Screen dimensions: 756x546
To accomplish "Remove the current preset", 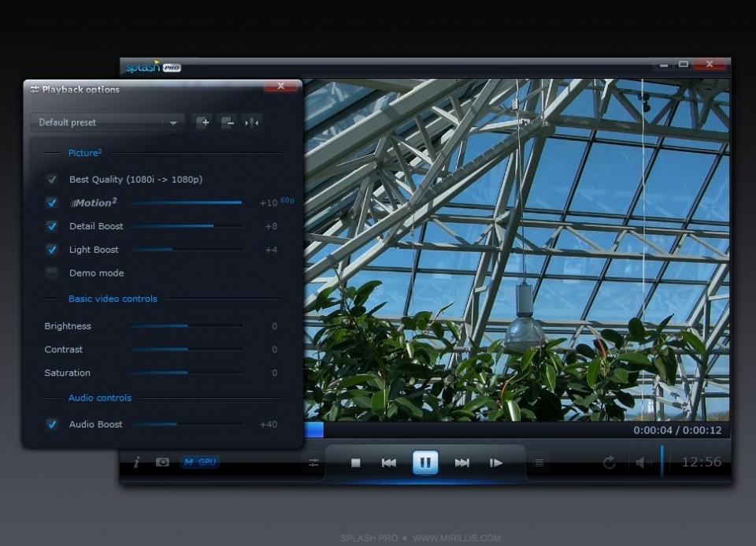I will (228, 122).
